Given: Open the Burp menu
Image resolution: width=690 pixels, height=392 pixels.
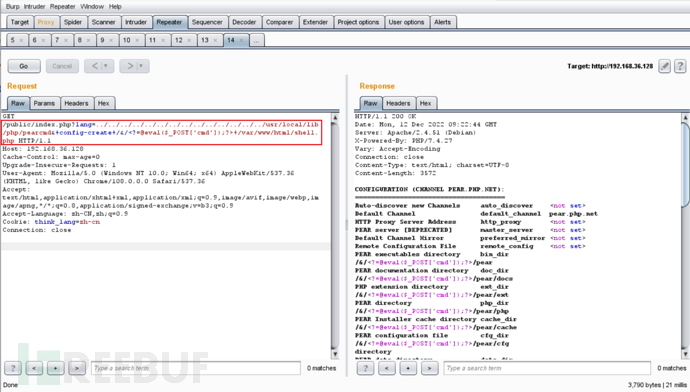Looking at the screenshot, I should tap(12, 7).
